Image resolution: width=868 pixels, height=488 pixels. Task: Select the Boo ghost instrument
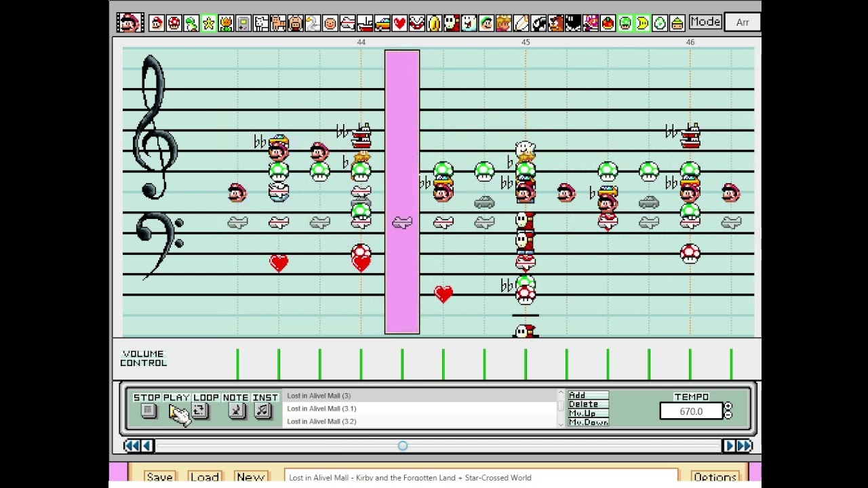[x=469, y=23]
